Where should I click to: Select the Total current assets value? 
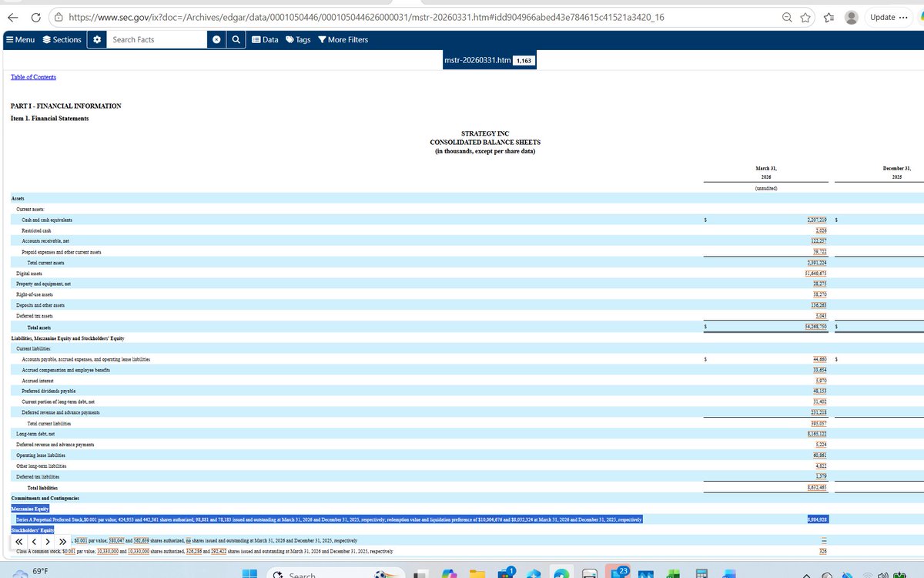tap(816, 263)
